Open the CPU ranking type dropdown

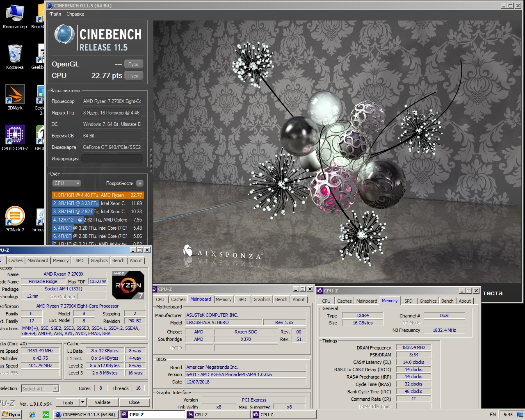(x=66, y=183)
